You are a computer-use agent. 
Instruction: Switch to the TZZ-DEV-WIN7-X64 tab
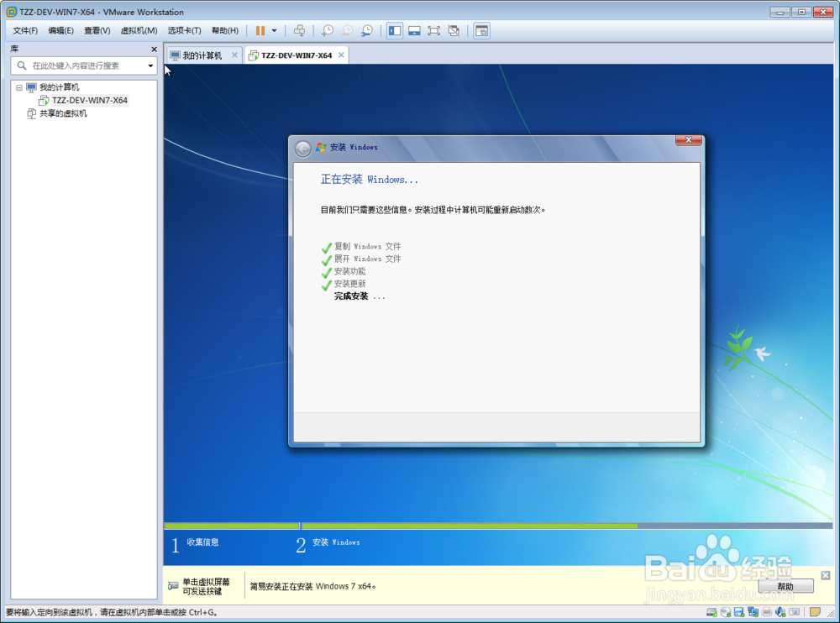pyautogui.click(x=297, y=55)
